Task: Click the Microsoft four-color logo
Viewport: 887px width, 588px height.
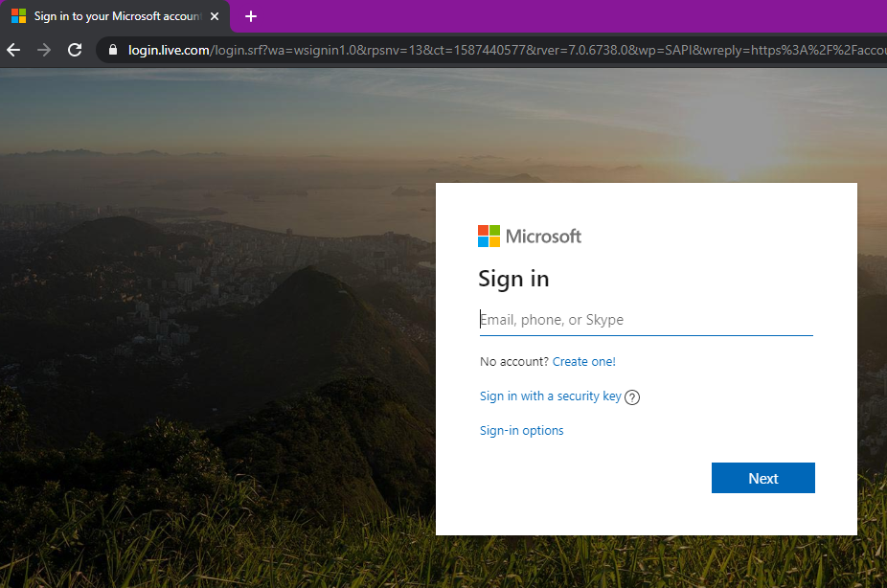Action: [x=489, y=237]
